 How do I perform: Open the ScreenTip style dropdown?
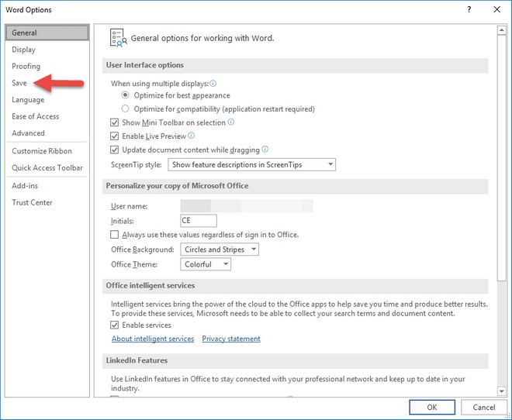[251, 164]
